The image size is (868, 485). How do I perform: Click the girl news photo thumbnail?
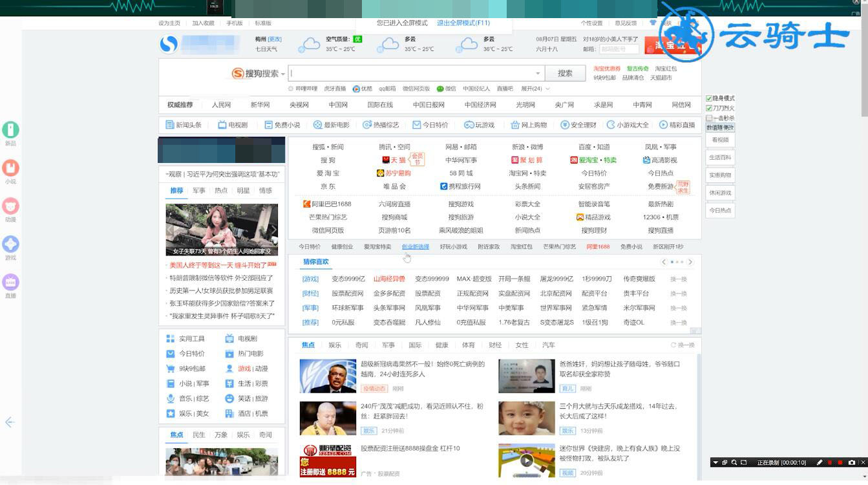coord(222,230)
